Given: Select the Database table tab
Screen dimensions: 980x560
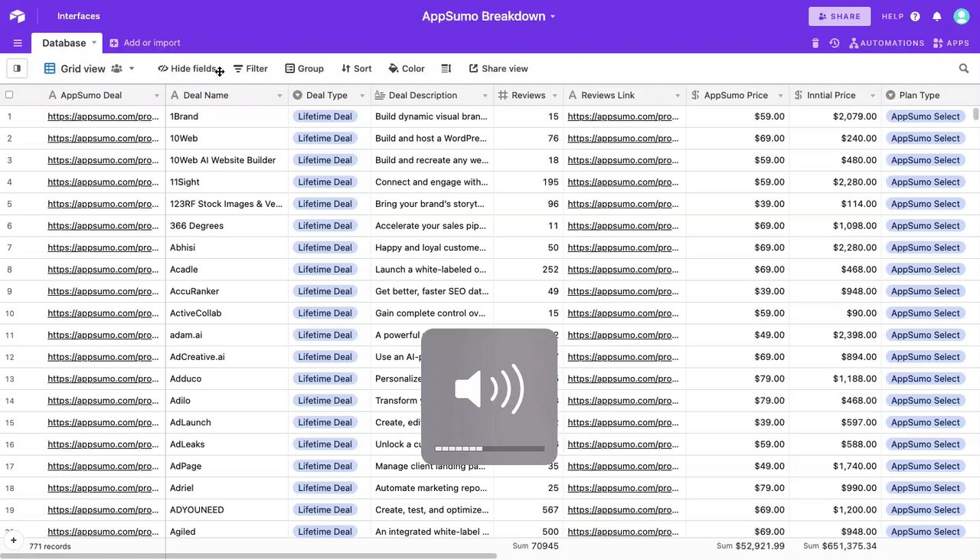Looking at the screenshot, I should [x=64, y=43].
